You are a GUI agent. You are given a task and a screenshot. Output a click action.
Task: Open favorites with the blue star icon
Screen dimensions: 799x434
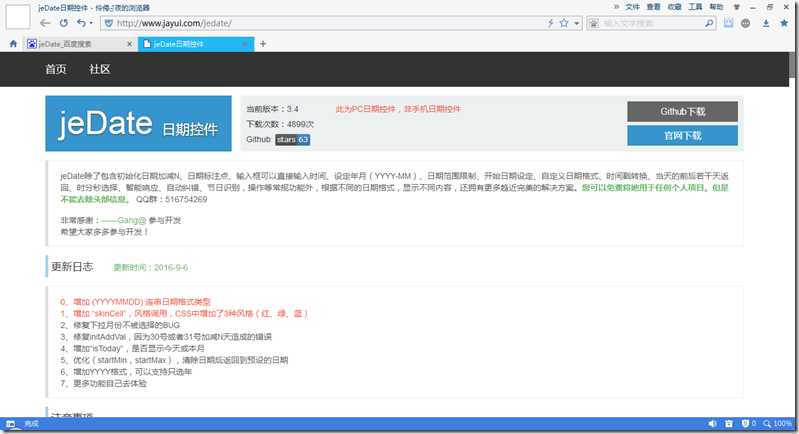point(784,23)
